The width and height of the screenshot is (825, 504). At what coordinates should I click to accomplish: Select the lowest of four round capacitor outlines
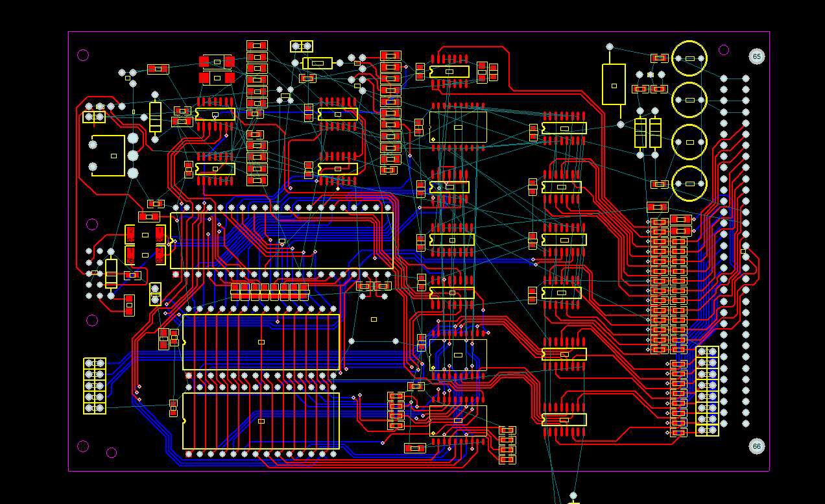click(689, 184)
